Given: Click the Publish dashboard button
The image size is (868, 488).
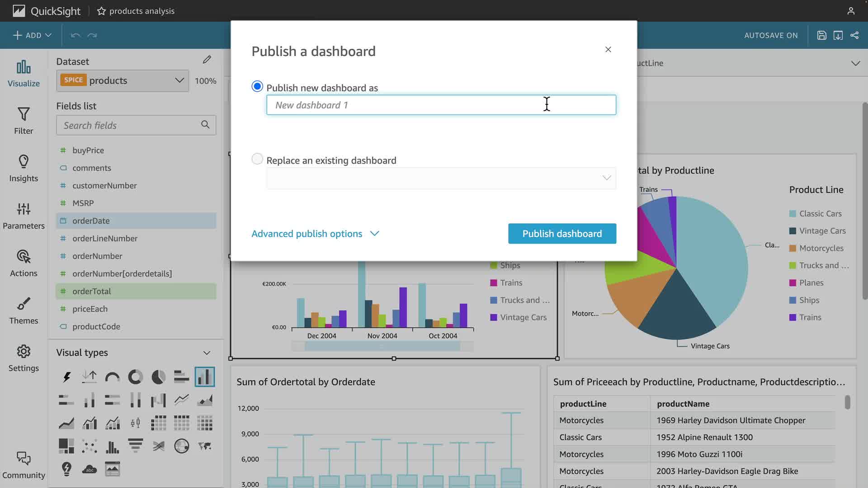Looking at the screenshot, I should [x=562, y=234].
